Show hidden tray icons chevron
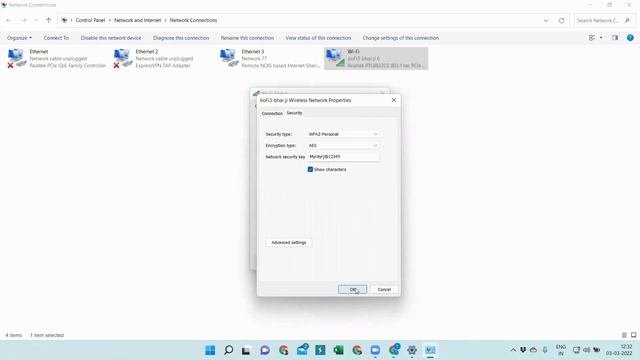640x360 pixels. tap(513, 350)
